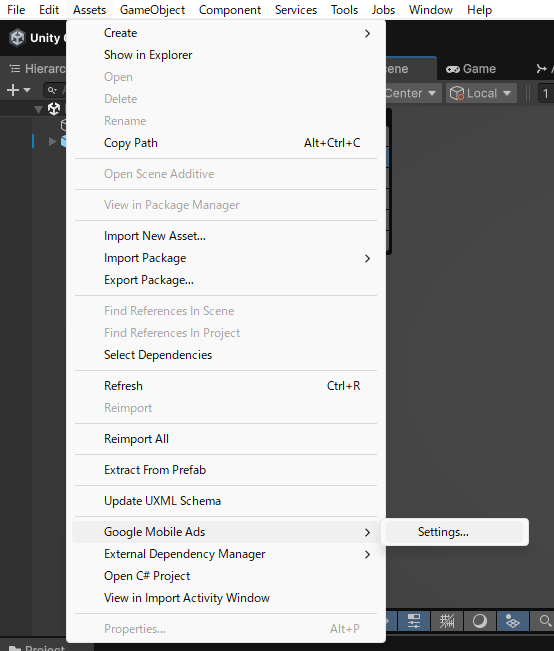The height and width of the screenshot is (651, 554).
Task: Select Copy Path menu entry
Action: 226,143
